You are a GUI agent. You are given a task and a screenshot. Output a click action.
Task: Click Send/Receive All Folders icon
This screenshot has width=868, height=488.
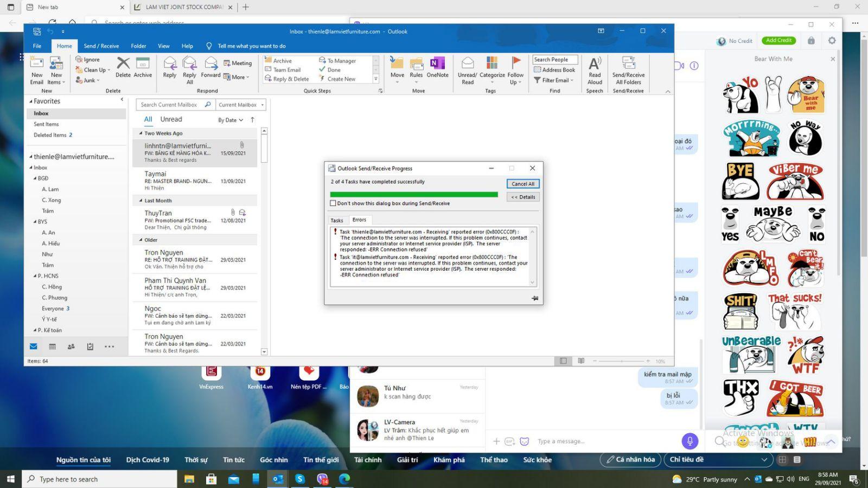coord(628,63)
